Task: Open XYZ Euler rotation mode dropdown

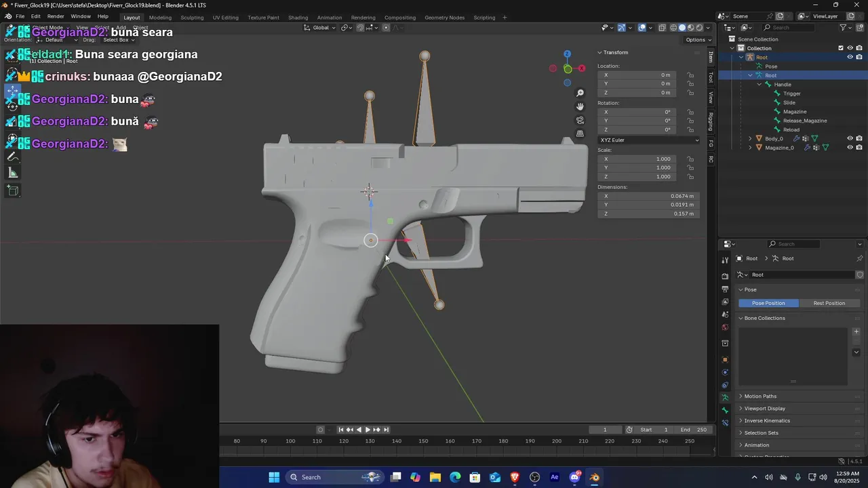Action: coord(648,140)
